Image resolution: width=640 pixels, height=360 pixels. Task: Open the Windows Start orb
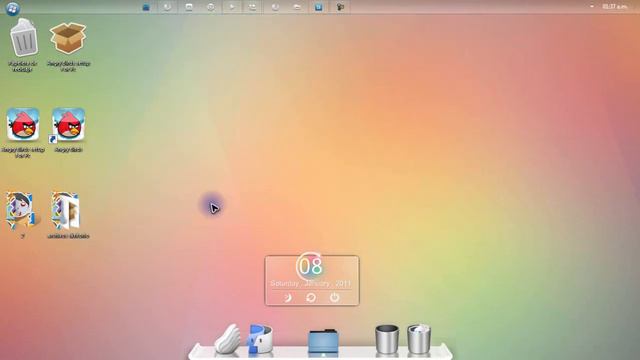coord(12,8)
